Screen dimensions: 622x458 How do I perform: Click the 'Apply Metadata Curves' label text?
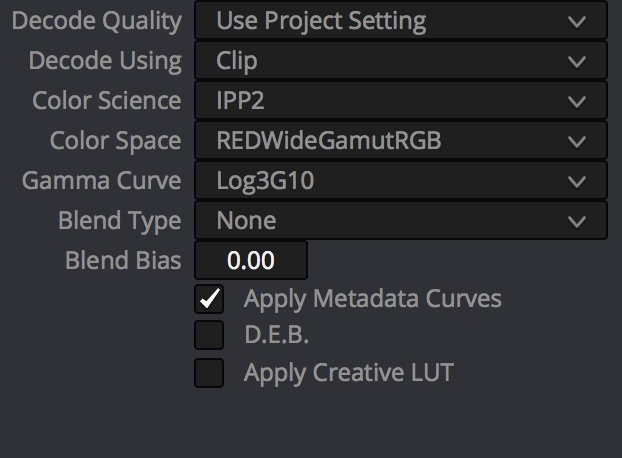tap(372, 299)
